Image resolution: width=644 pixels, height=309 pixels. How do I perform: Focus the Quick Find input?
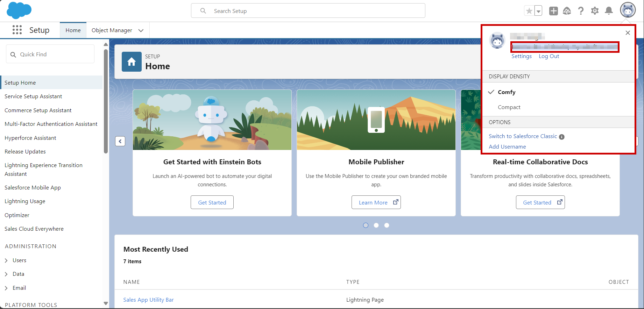pyautogui.click(x=50, y=54)
